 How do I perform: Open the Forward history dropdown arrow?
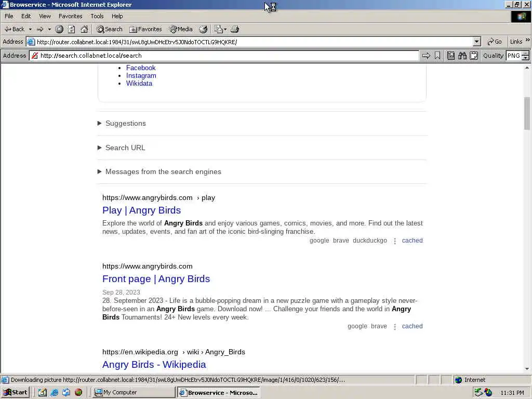tap(49, 29)
